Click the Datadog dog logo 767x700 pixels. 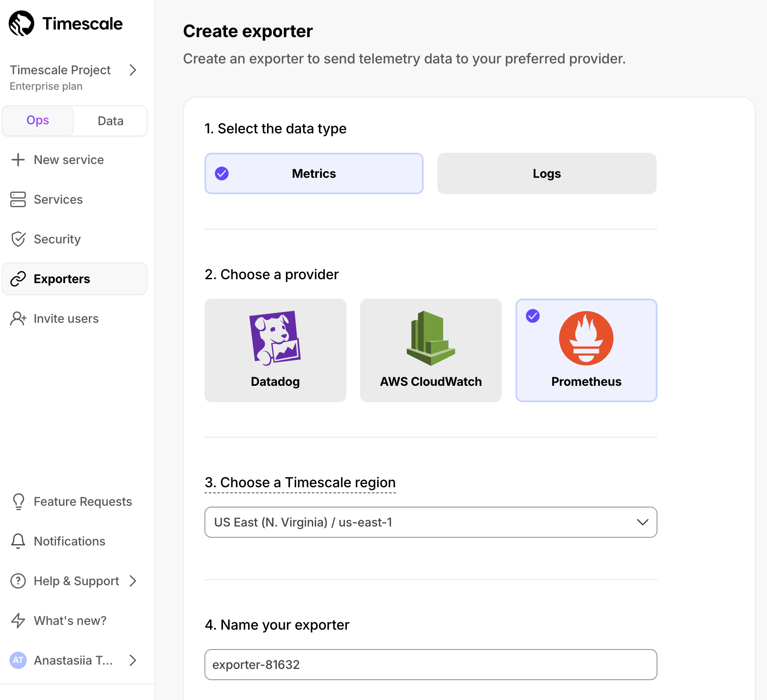coord(275,338)
